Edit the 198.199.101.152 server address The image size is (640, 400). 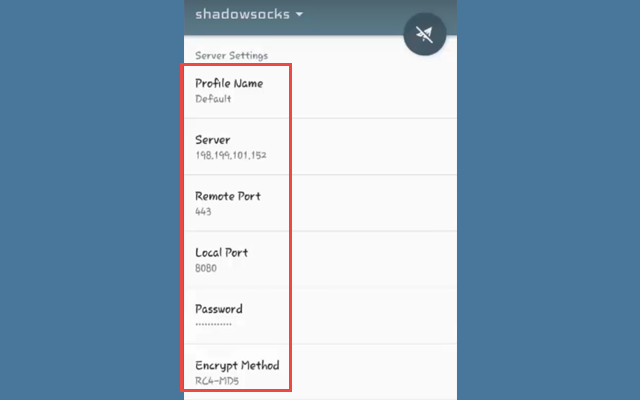coord(230,156)
